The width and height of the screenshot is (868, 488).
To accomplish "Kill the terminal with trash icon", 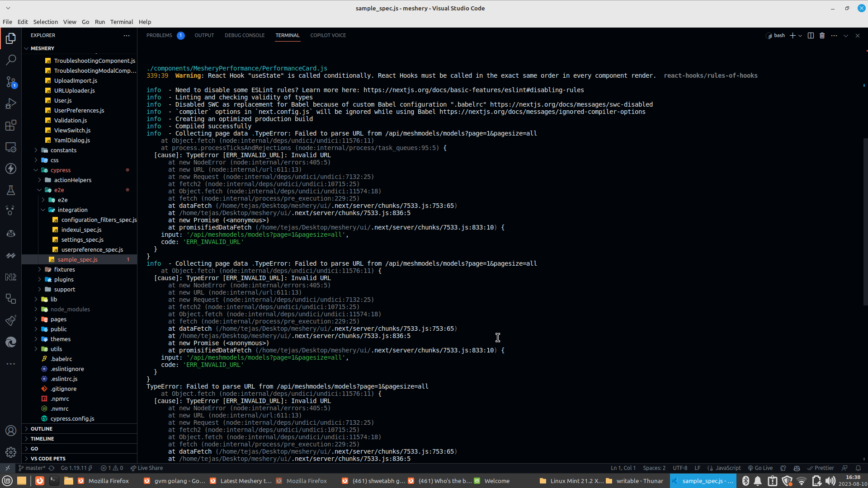I will (x=822, y=35).
